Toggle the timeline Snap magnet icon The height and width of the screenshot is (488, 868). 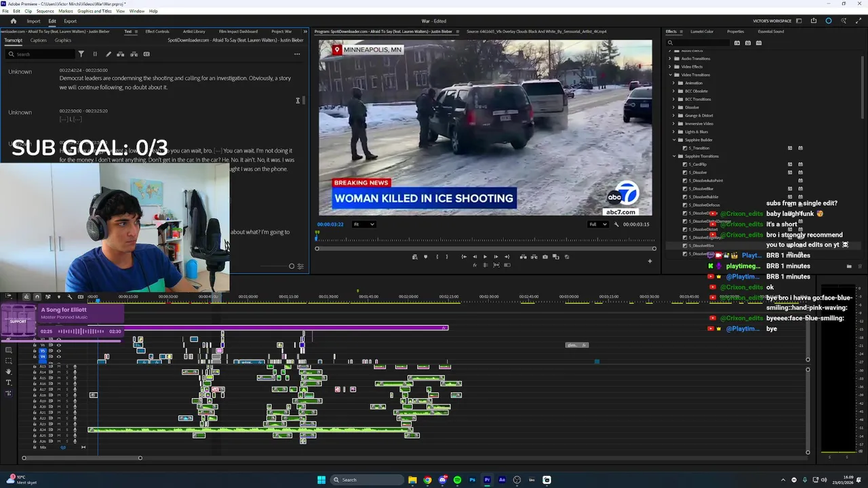tap(37, 296)
